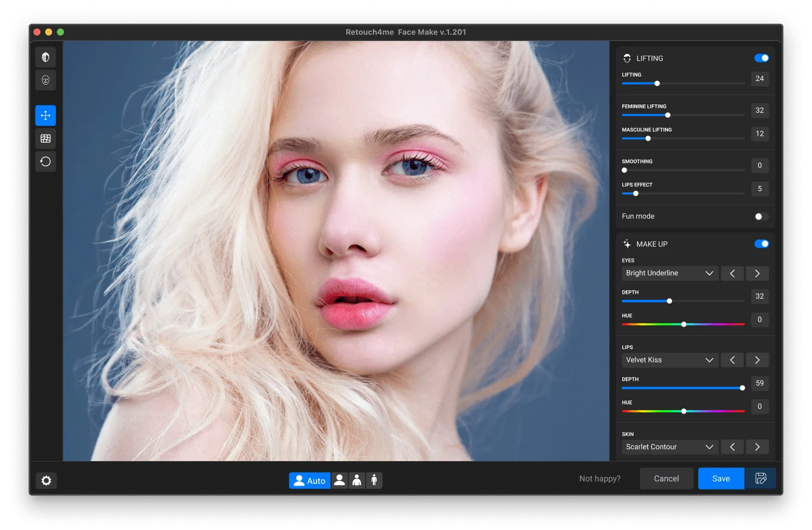The height and width of the screenshot is (530, 812).
Task: Open settings via the gear in the corner
Action: (x=46, y=480)
